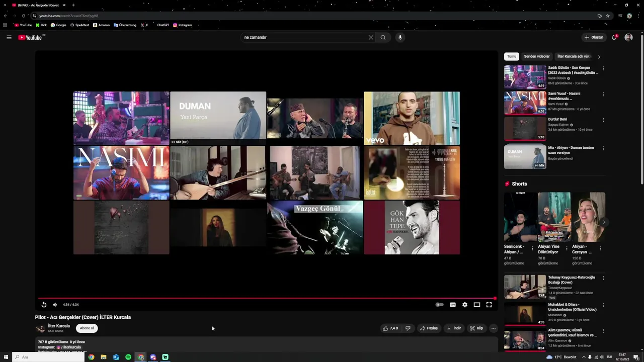644x362 pixels.
Task: Play Gökhan Tepe end-screen suggestion
Action: (412, 228)
